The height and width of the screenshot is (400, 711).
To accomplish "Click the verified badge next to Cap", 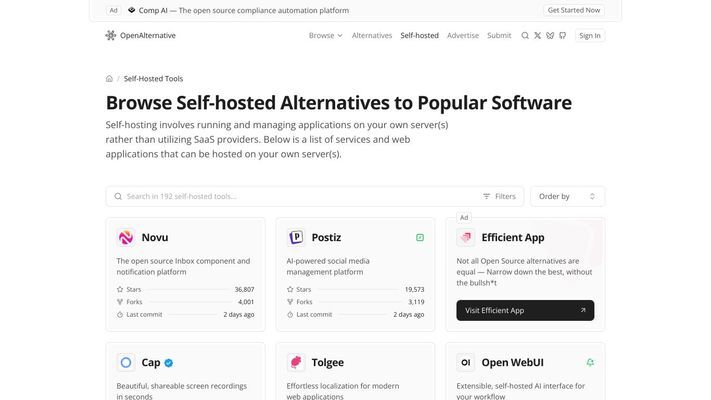I will click(169, 363).
